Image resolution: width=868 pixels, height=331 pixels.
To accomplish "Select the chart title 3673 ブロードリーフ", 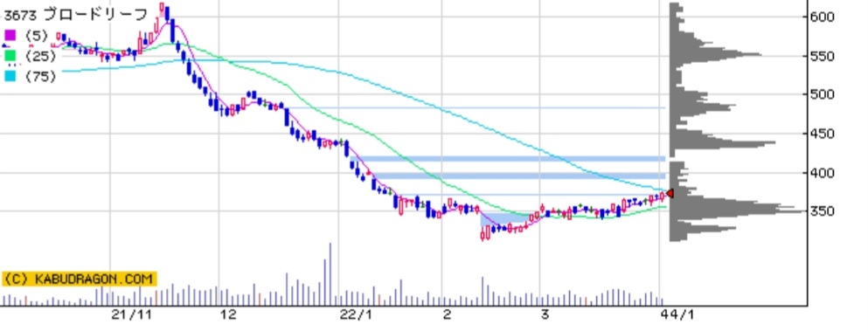I will click(x=76, y=14).
